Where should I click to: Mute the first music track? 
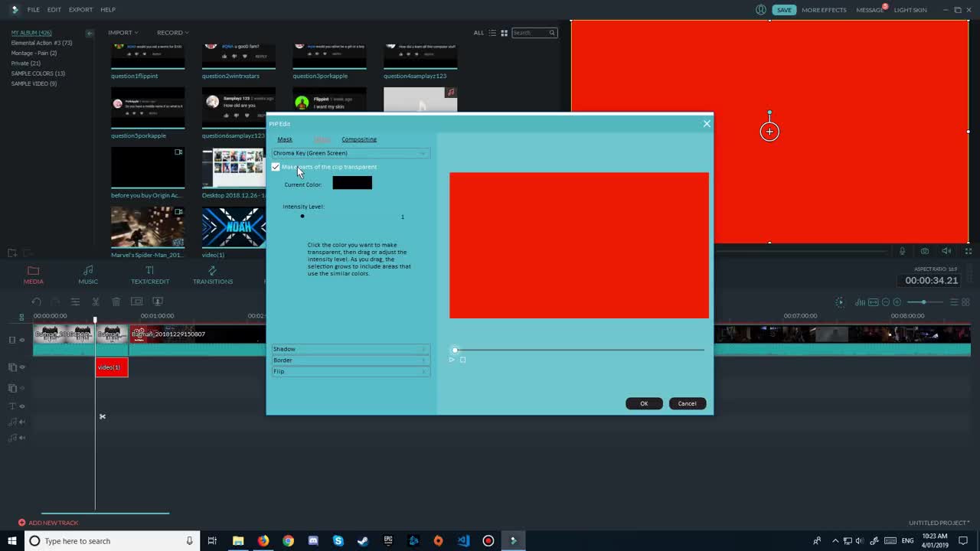[22, 422]
